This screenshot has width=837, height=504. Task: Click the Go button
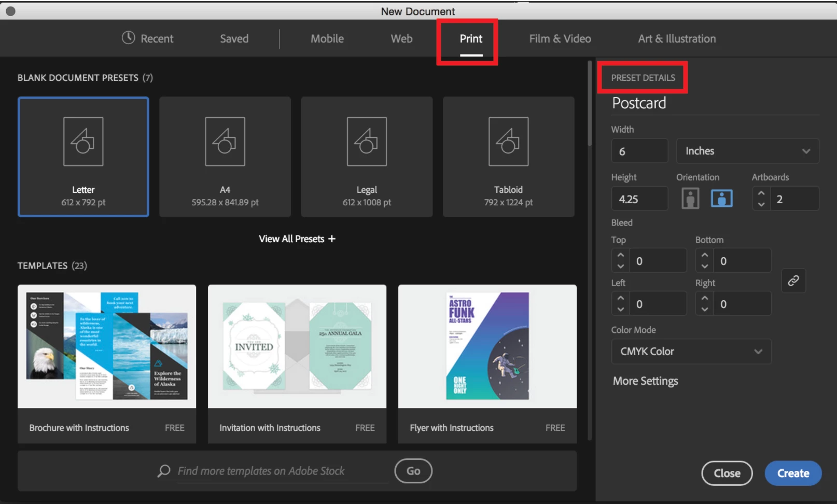(x=413, y=471)
